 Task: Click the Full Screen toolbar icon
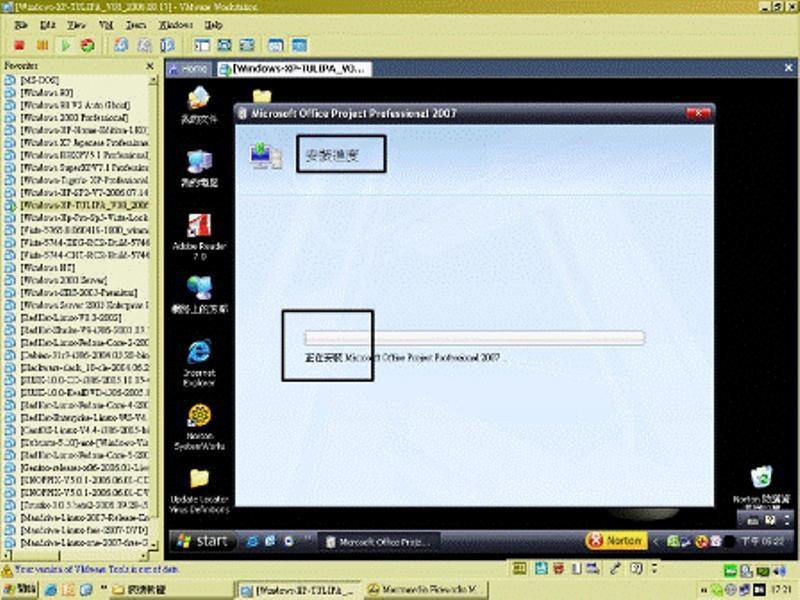(x=224, y=45)
